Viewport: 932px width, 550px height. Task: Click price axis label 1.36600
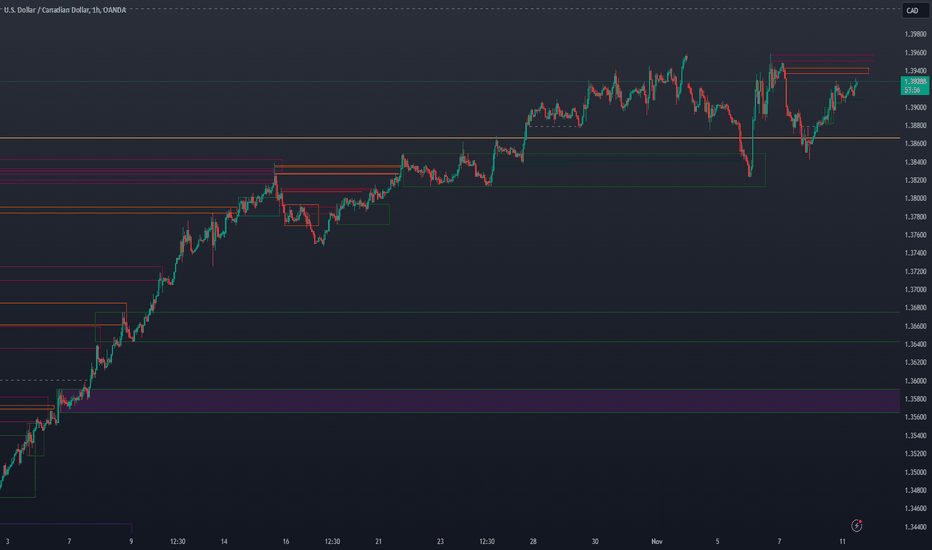point(915,326)
